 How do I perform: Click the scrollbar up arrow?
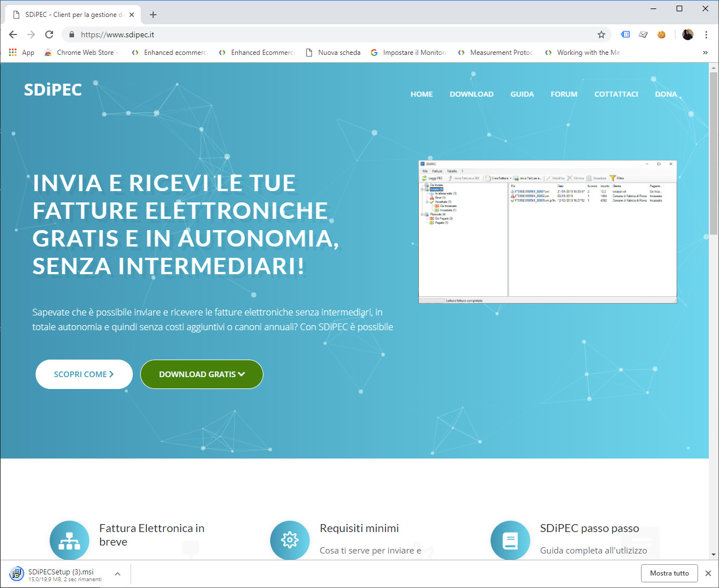tap(713, 67)
